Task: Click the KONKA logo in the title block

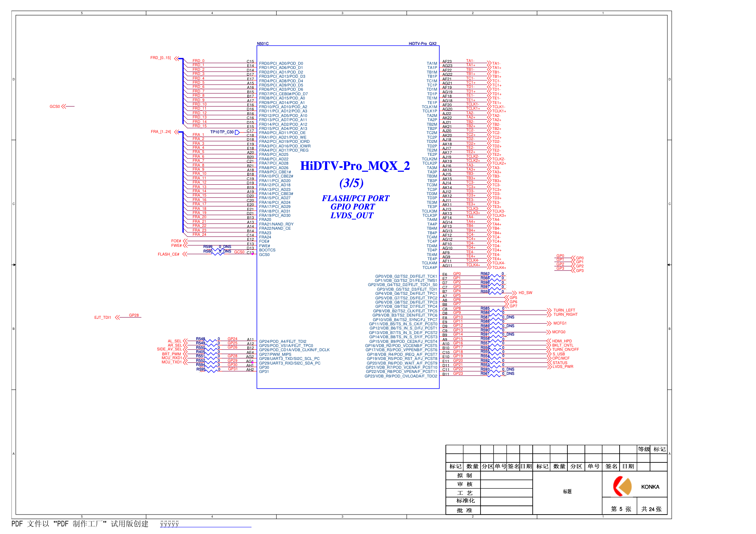Action: [622, 486]
